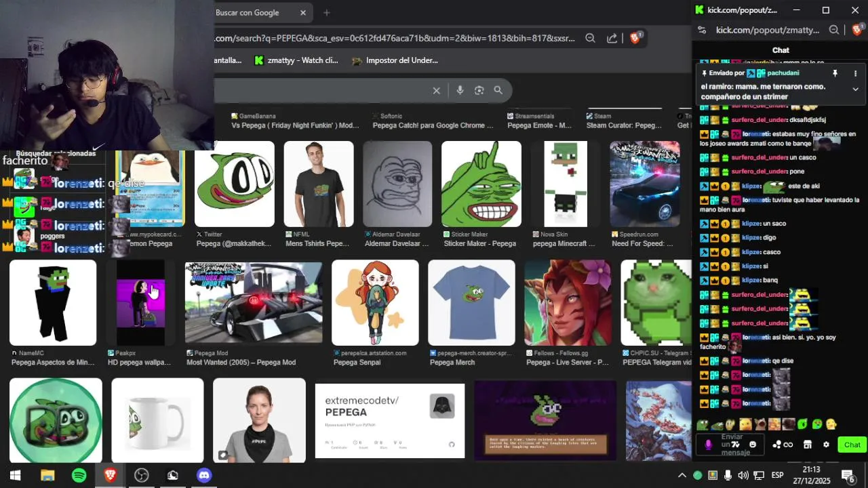Image resolution: width=868 pixels, height=488 pixels.
Task: Open Windows Start menu
Action: pyautogui.click(x=15, y=475)
